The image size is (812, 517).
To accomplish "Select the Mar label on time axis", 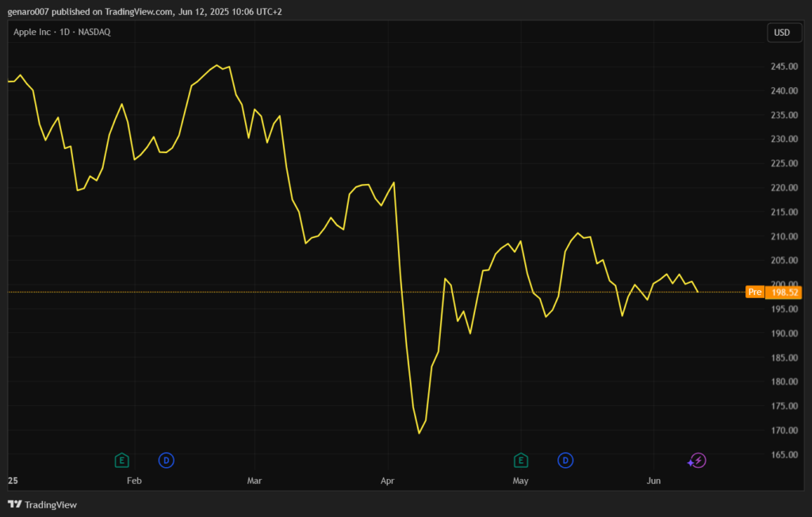I will tap(255, 481).
